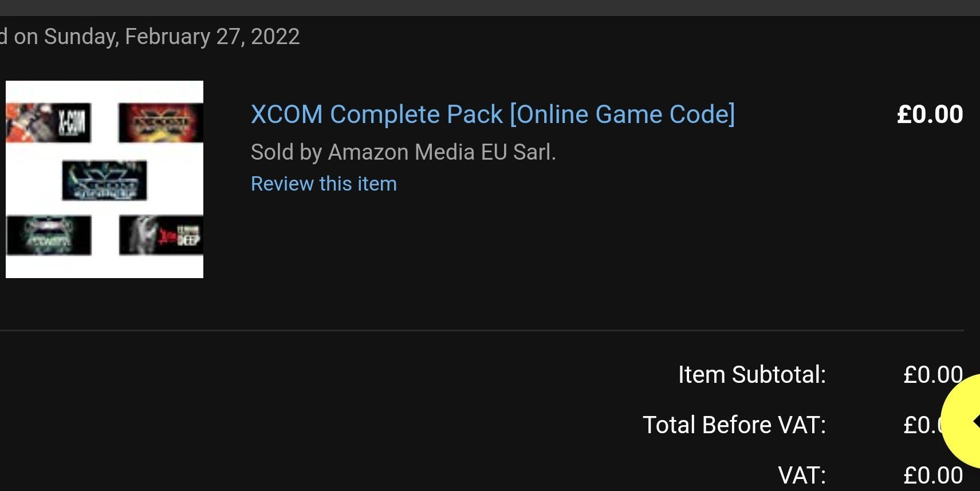Select the bottom-left green XCOM logo tile
The image size is (980, 491).
49,235
